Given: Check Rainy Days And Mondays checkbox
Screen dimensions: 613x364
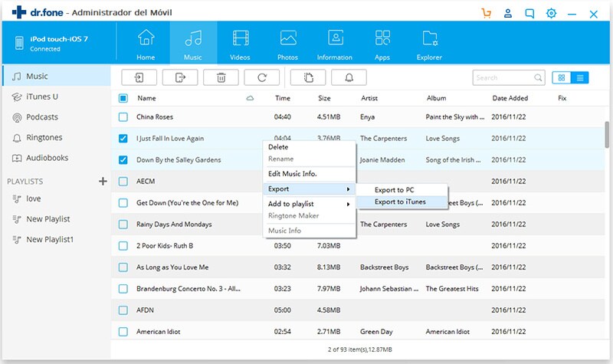Looking at the screenshot, I should pyautogui.click(x=123, y=225).
